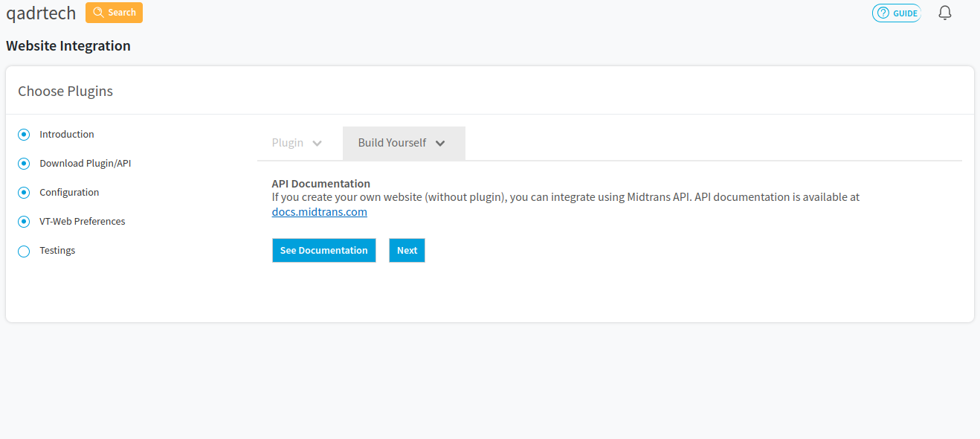Click the Testings step label

click(57, 251)
